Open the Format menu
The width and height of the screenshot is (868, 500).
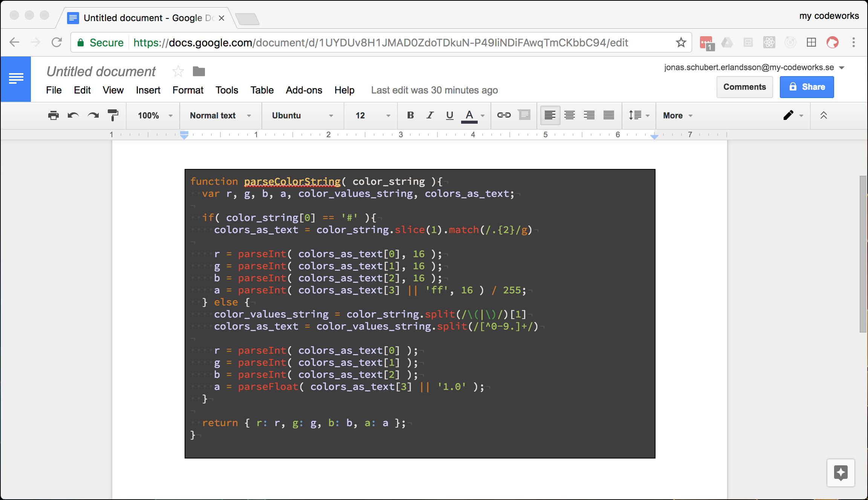(188, 90)
